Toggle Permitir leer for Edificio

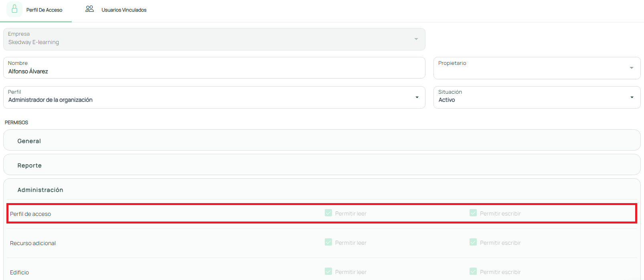pos(328,272)
